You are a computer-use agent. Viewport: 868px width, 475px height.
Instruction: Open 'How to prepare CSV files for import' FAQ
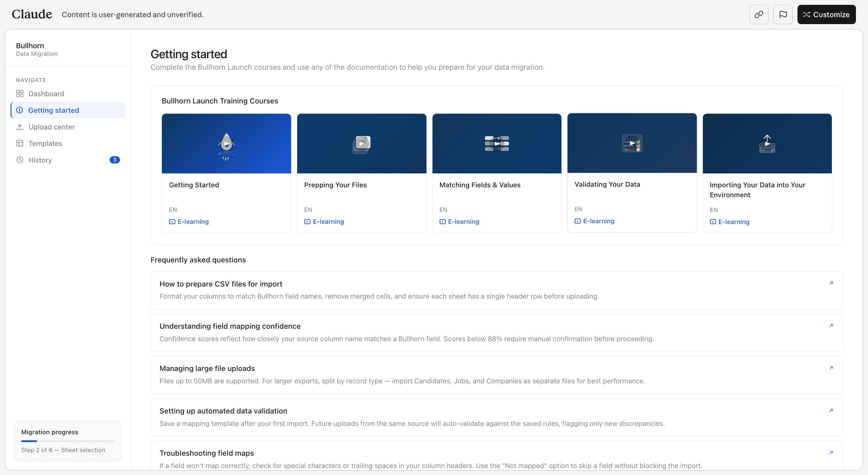(497, 290)
